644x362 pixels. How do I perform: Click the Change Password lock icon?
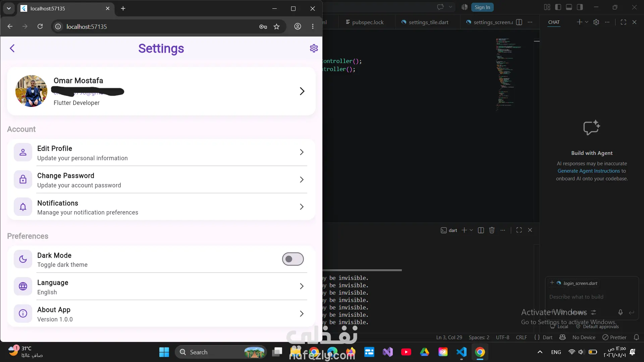pos(23,179)
